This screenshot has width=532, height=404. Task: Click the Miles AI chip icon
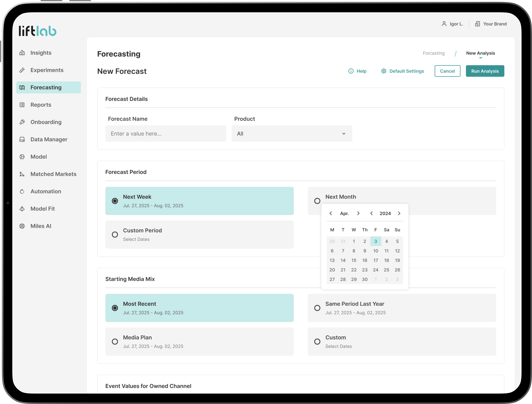pos(22,226)
